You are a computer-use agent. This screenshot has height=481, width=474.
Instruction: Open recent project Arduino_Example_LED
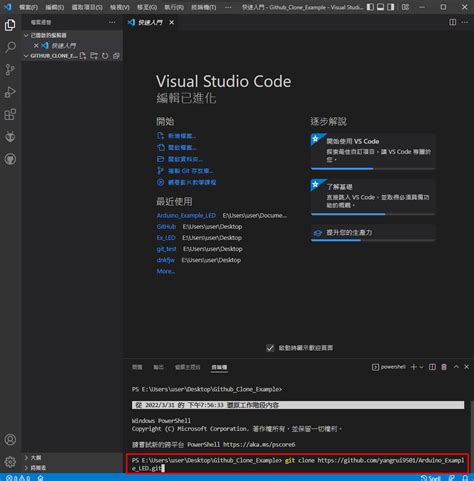pyautogui.click(x=186, y=216)
